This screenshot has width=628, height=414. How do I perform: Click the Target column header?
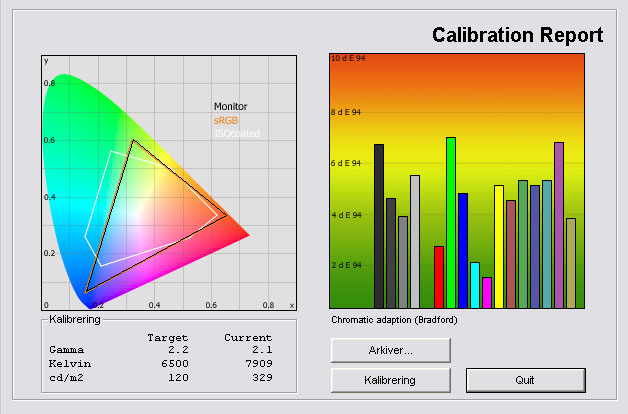[167, 338]
